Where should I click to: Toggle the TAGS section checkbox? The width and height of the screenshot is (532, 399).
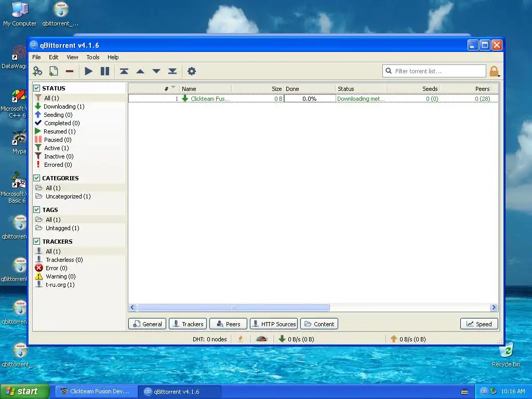click(37, 210)
